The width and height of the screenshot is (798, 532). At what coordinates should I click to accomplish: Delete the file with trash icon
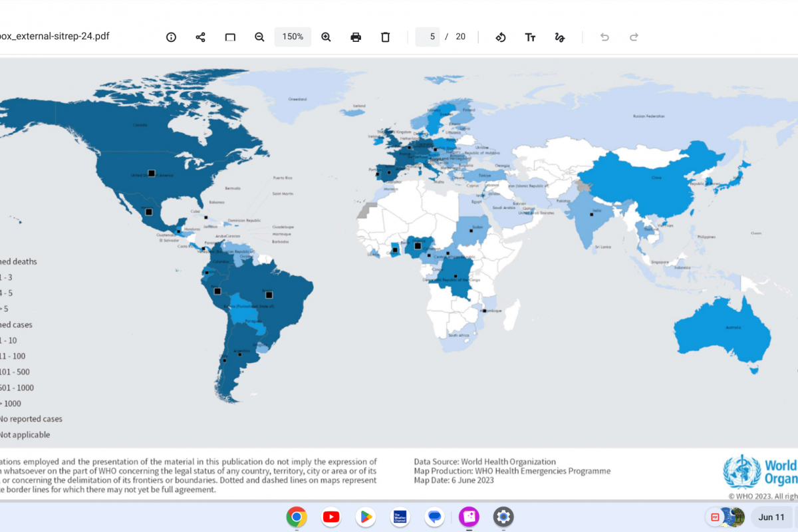pos(385,37)
